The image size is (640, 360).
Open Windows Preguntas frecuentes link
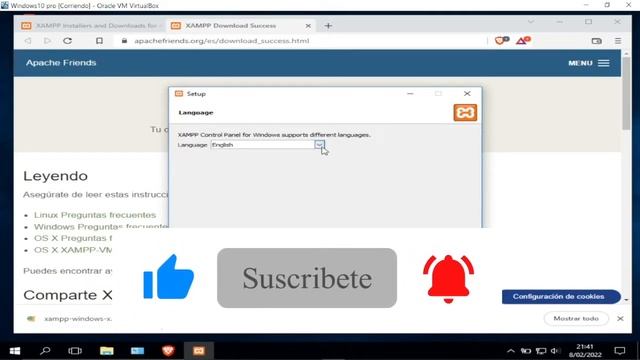(x=101, y=226)
